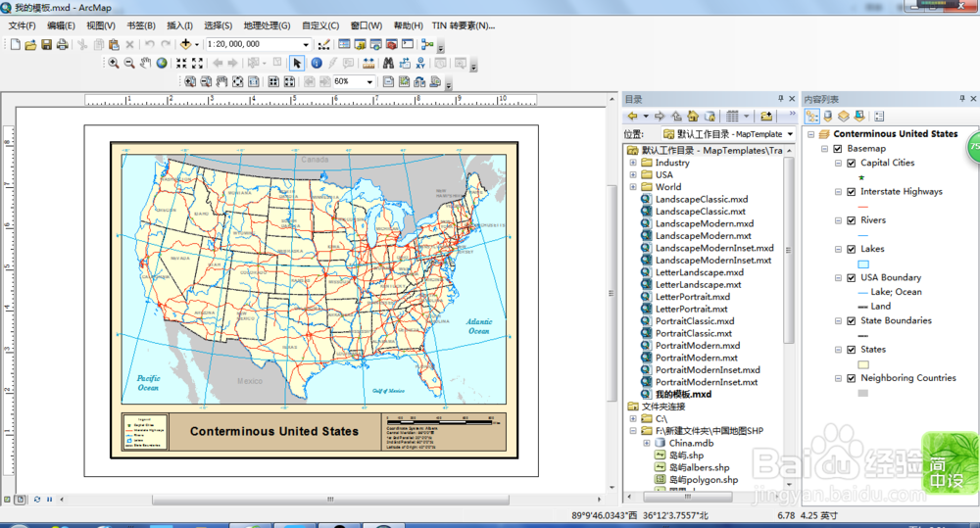Open the map scale 1:20,000,000 dropdown

coord(306,44)
